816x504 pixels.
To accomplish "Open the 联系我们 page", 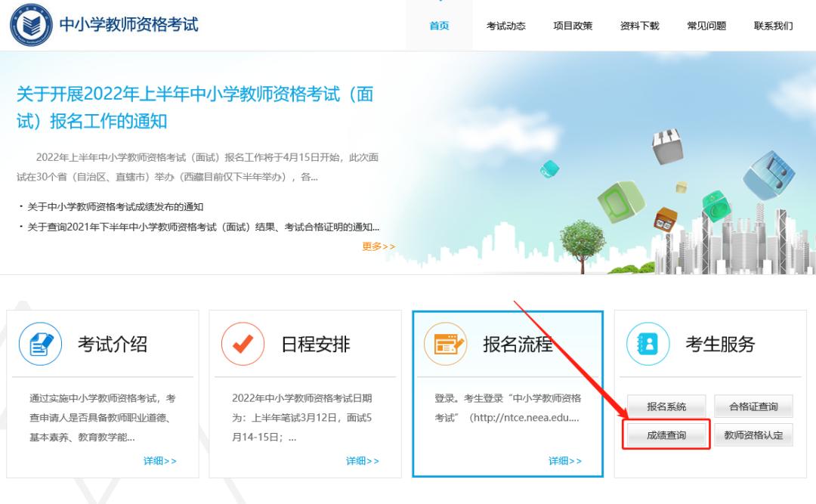I will 772,25.
